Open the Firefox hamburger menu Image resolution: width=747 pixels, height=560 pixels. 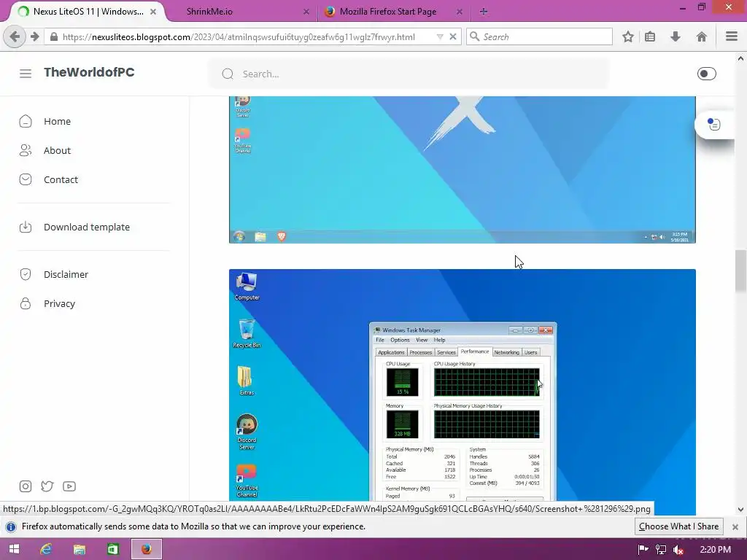point(731,36)
